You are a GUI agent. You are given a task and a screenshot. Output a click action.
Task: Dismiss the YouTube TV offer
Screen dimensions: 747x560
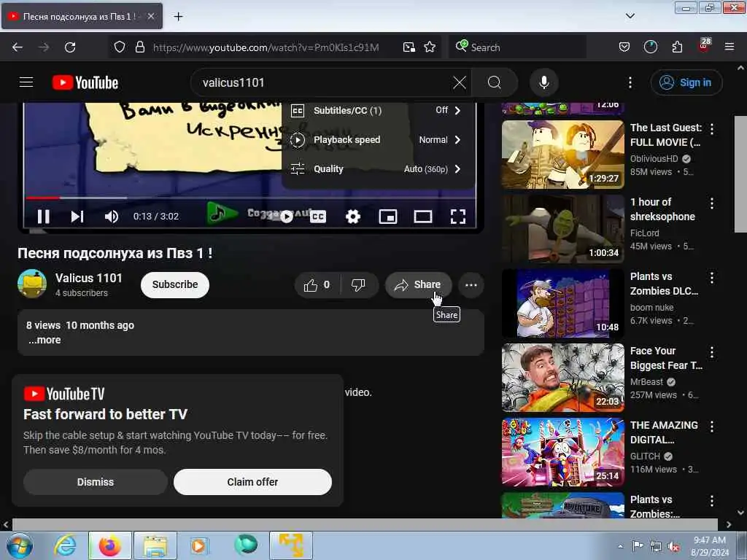click(96, 482)
